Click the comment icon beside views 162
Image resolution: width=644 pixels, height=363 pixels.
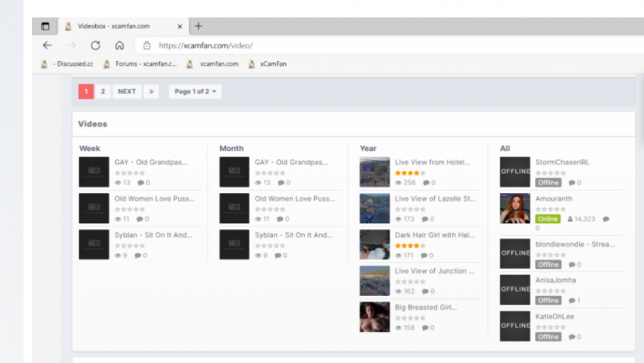click(x=425, y=291)
